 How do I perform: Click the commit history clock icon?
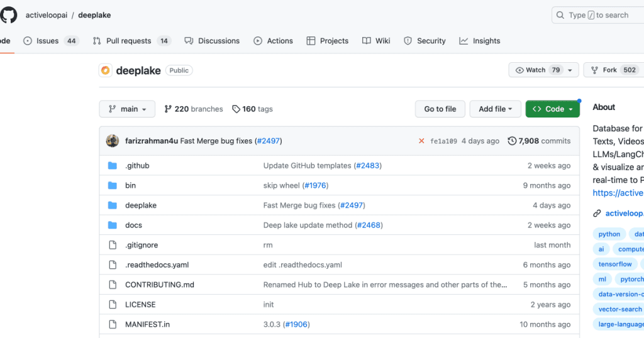click(x=512, y=141)
